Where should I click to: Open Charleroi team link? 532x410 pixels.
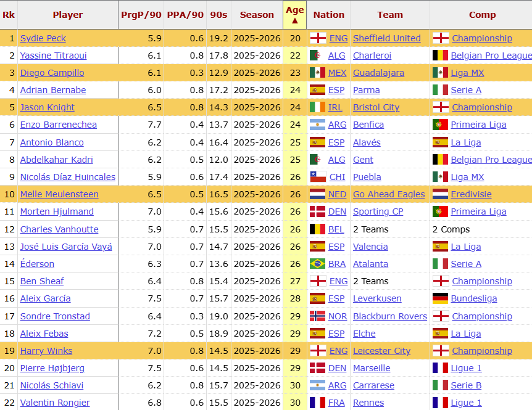coord(372,55)
